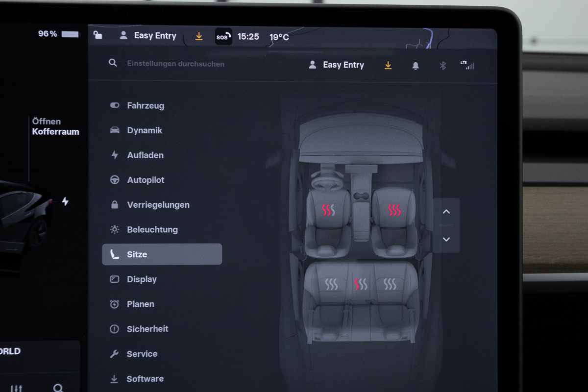Click the Service wrench icon
This screenshot has width=588, height=392.
[x=115, y=354]
